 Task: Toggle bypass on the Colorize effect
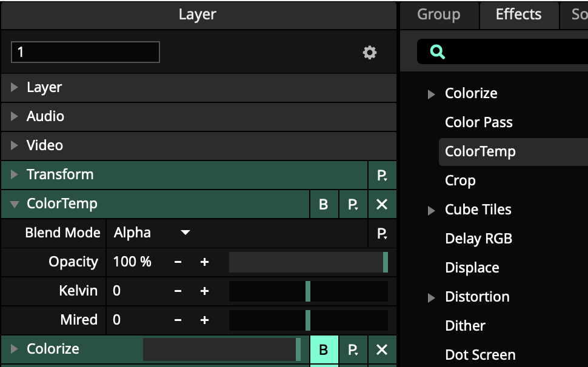click(x=324, y=349)
